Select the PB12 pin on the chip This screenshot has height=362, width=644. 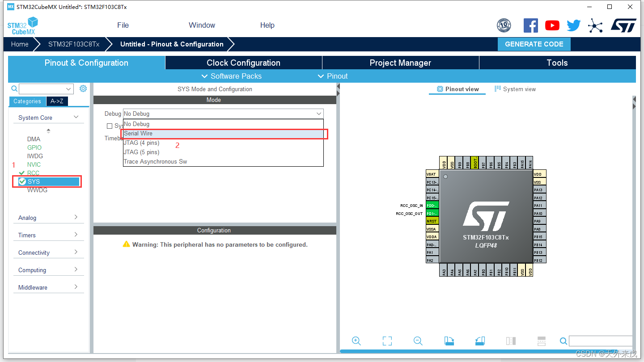(x=539, y=260)
